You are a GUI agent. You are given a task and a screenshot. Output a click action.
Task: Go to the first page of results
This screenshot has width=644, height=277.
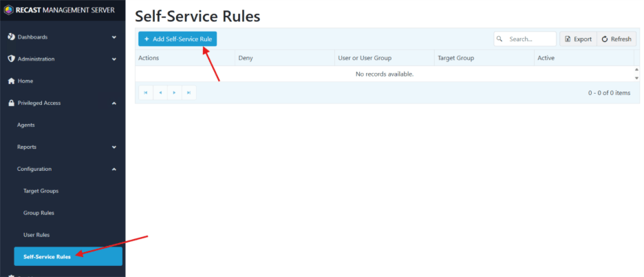(145, 92)
